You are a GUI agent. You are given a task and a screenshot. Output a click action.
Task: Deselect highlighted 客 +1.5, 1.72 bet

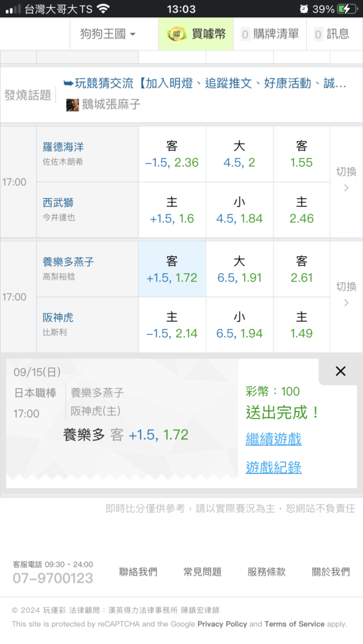point(172,269)
